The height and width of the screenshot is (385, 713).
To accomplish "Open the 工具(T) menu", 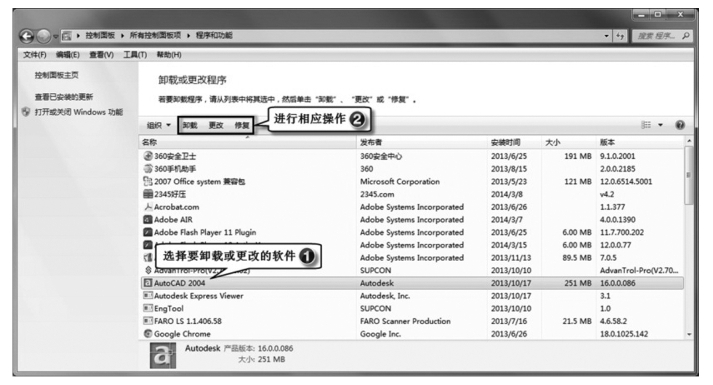I will tap(135, 55).
